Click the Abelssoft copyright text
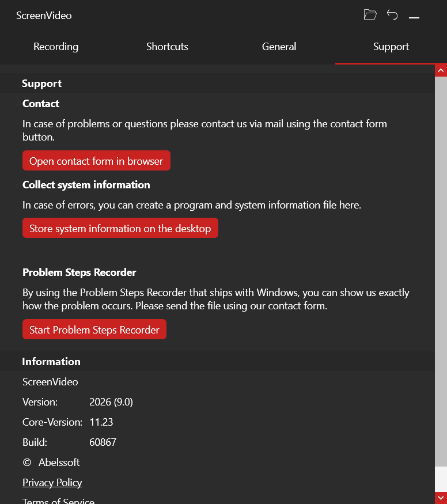 point(51,462)
